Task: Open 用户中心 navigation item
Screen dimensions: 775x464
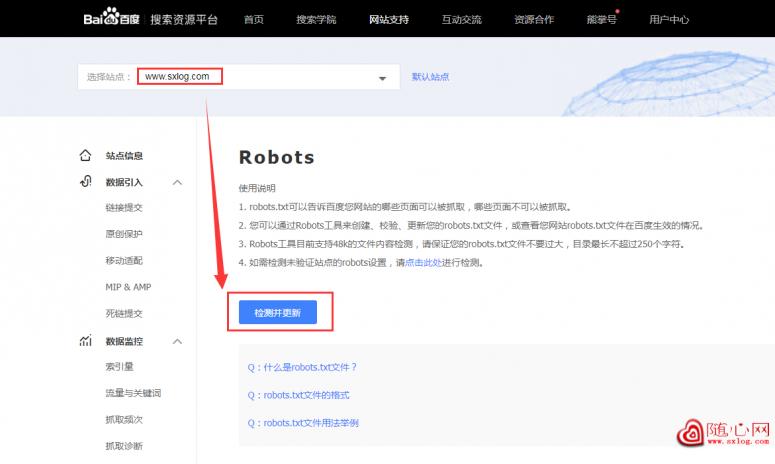Action: pos(669,19)
